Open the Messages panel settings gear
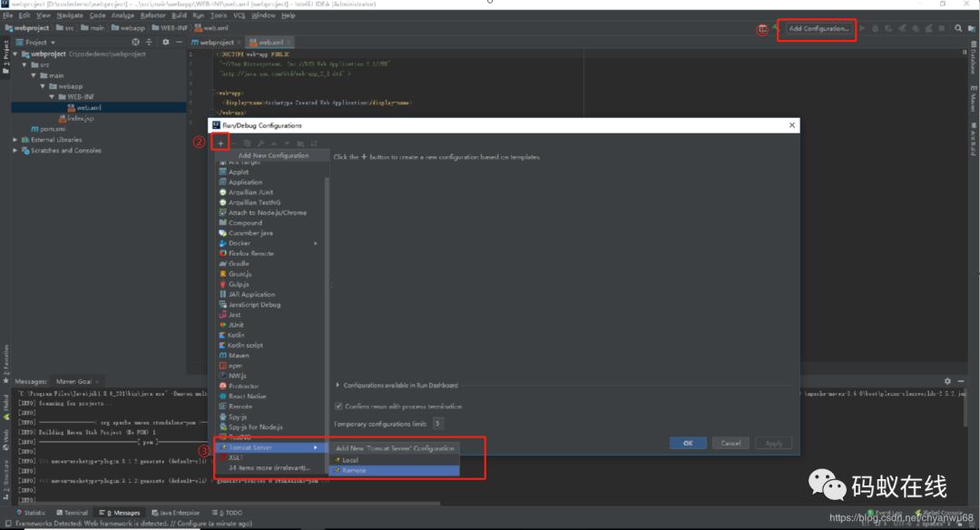Viewport: 980px width, 530px height. 947,380
